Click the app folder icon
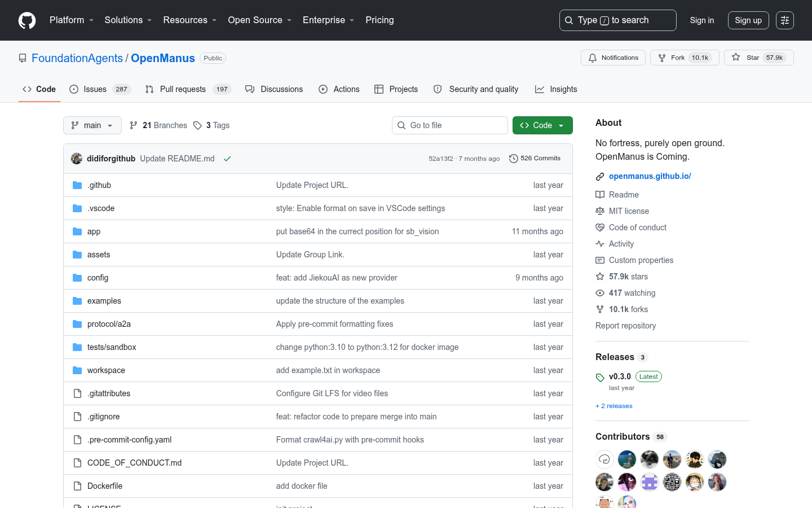 tap(77, 231)
